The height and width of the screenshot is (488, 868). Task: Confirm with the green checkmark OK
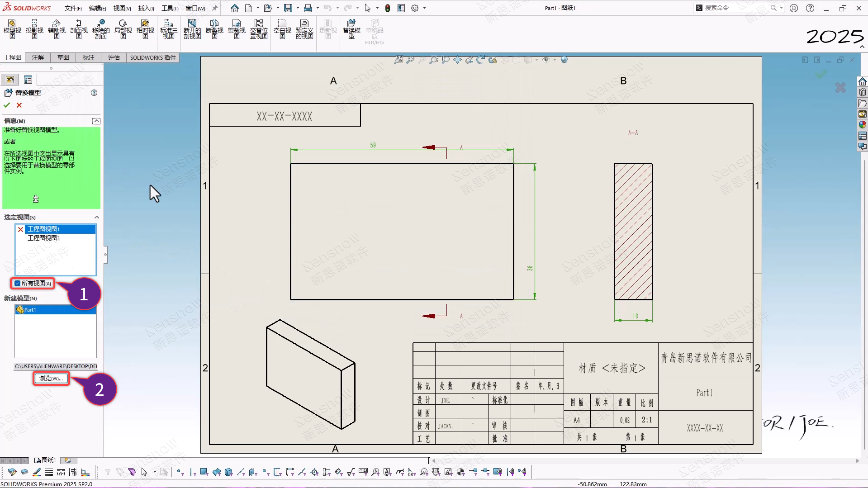(x=7, y=105)
